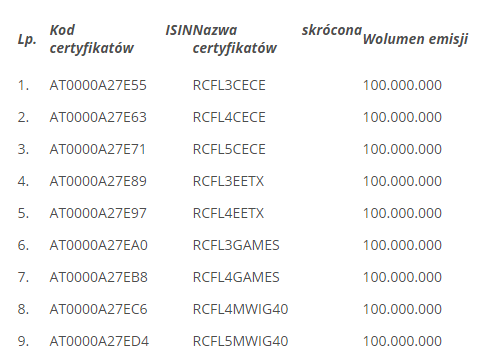The width and height of the screenshot is (484, 364).
Task: Click the Lp. column header
Action: (x=27, y=40)
